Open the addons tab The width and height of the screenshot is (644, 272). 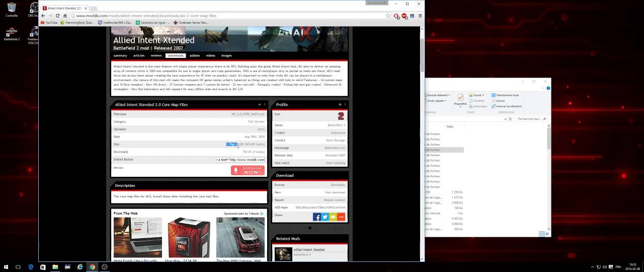click(195, 55)
